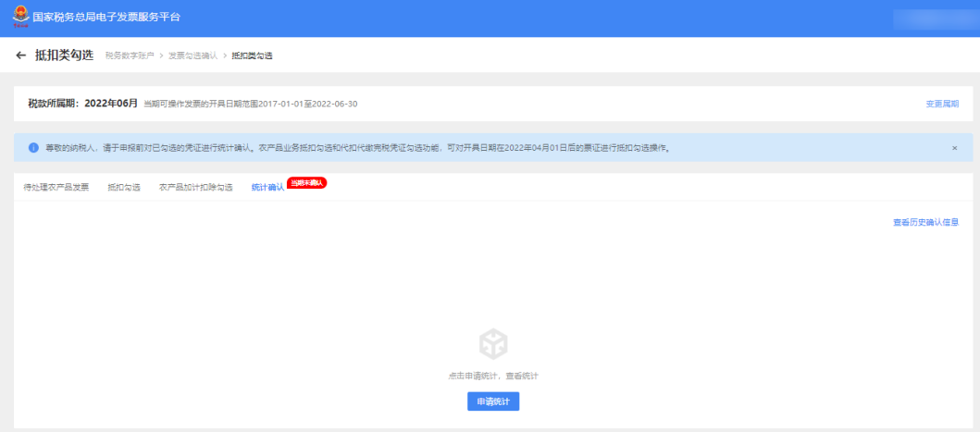This screenshot has height=432, width=980.
Task: Click the 抵扣类勾选 breadcrumb item
Action: click(x=252, y=56)
